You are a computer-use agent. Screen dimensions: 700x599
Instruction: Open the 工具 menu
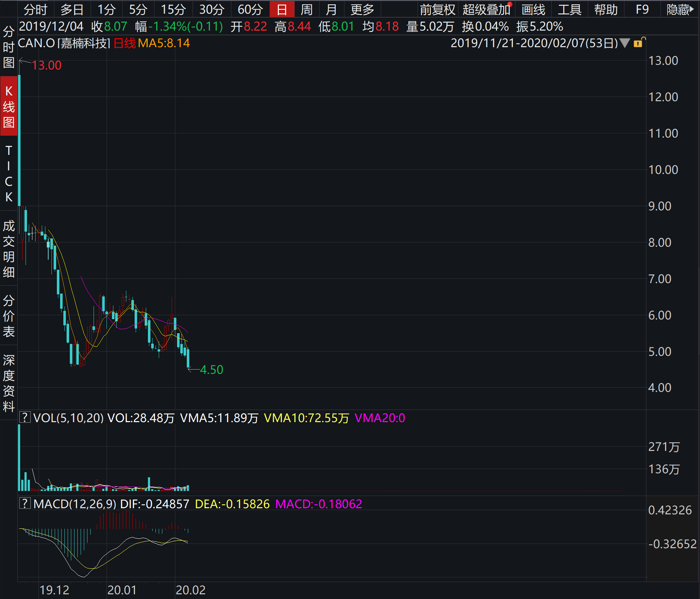pyautogui.click(x=570, y=9)
